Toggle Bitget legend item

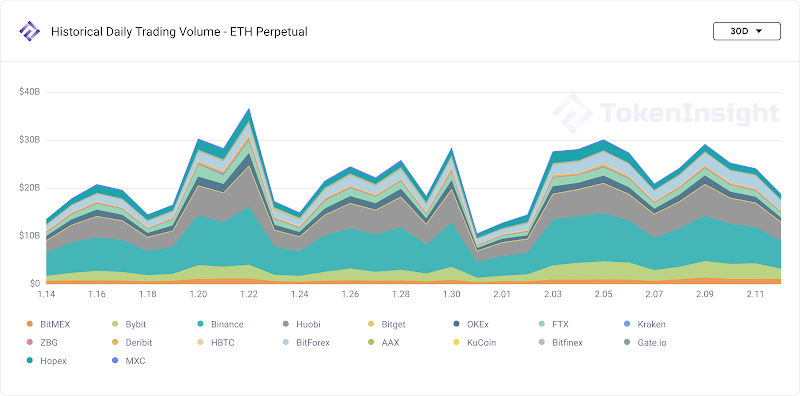click(386, 324)
